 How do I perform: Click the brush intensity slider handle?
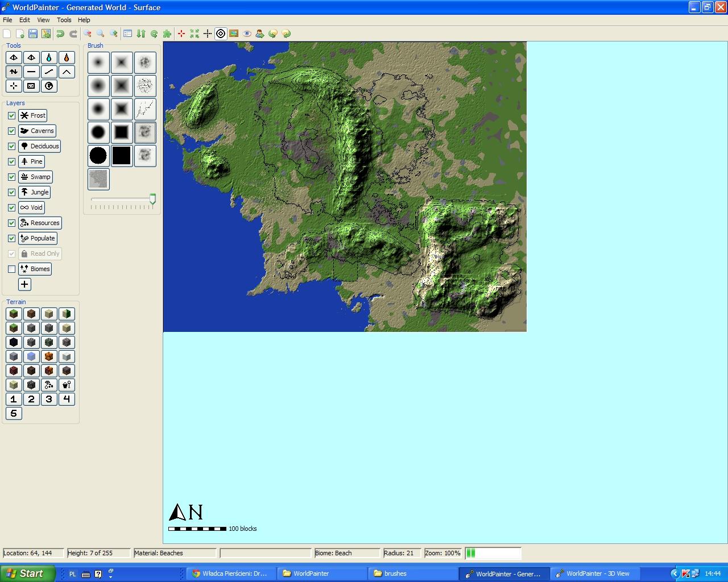[152, 199]
